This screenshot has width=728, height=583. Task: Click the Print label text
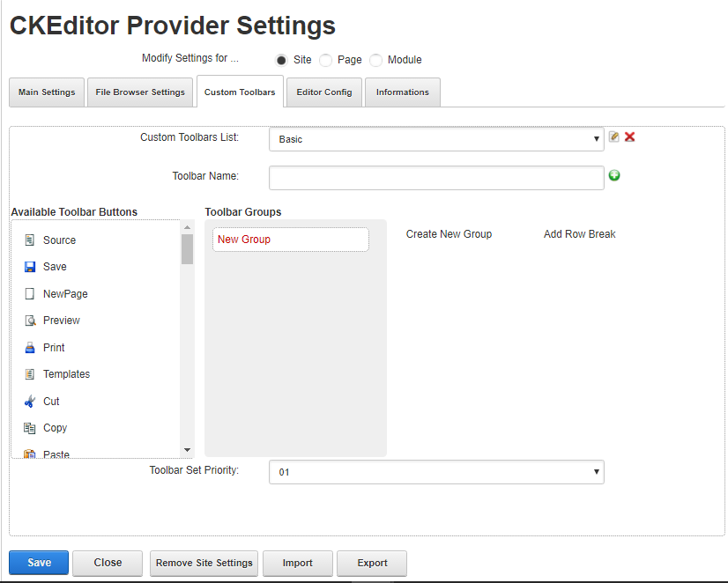coord(54,347)
